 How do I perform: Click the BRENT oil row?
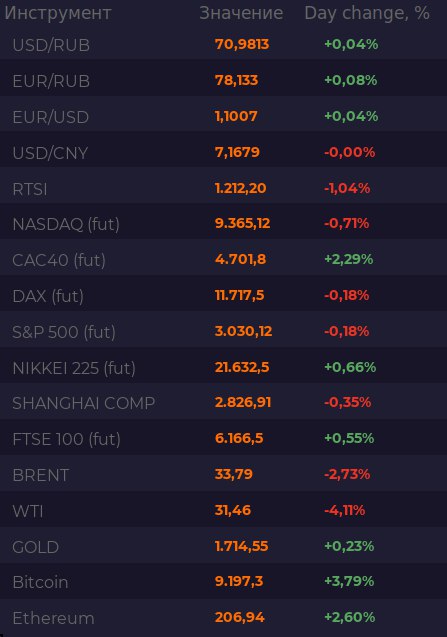pyautogui.click(x=224, y=474)
